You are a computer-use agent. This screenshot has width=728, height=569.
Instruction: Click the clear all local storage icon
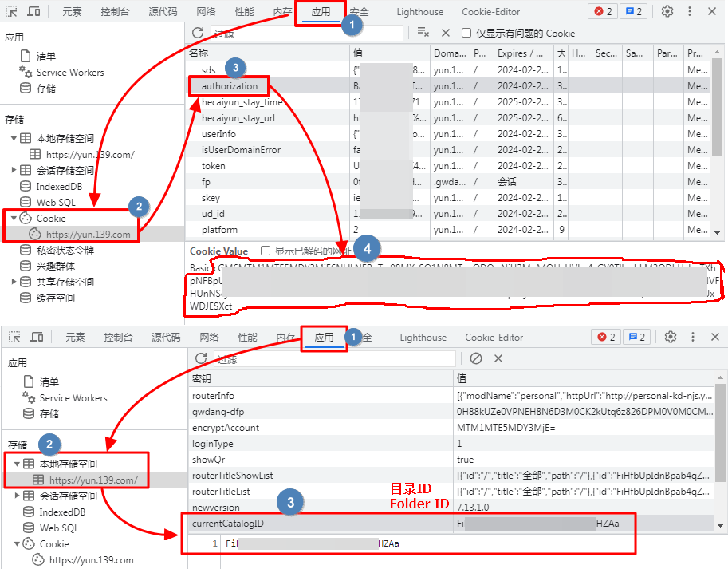click(476, 358)
